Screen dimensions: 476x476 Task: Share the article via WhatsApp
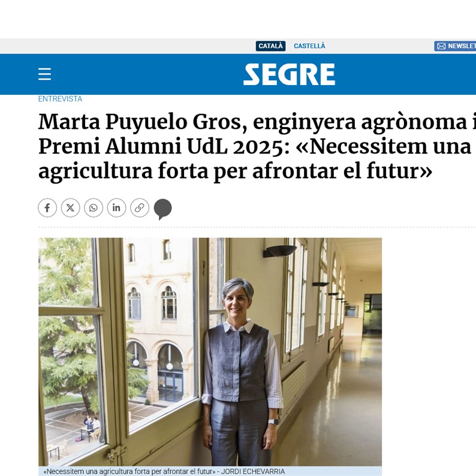(x=94, y=208)
